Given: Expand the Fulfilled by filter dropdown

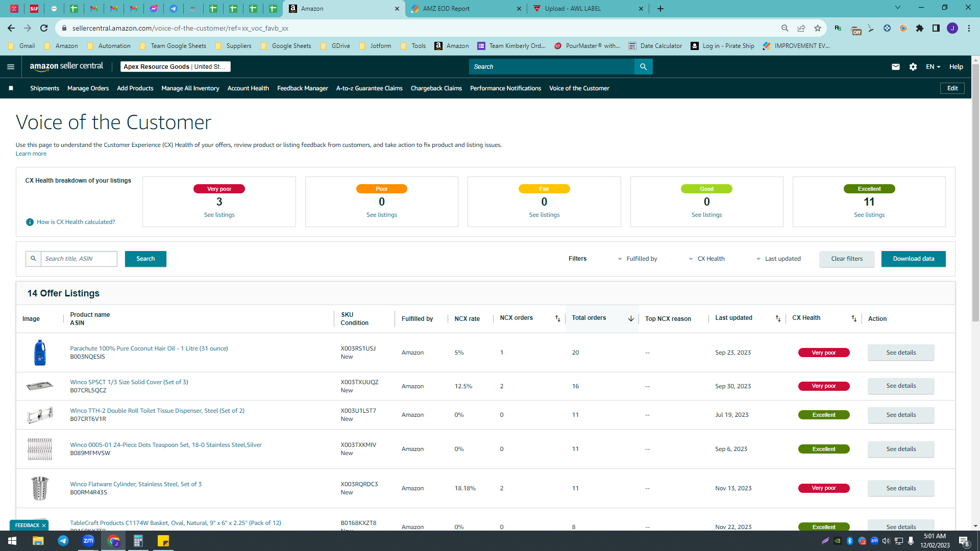Looking at the screenshot, I should click(x=638, y=259).
